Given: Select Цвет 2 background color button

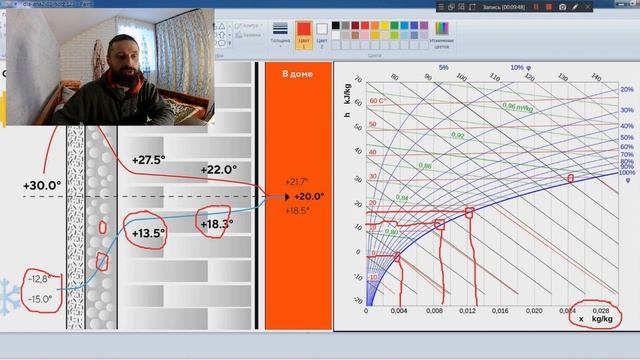Looking at the screenshot, I should [x=322, y=35].
